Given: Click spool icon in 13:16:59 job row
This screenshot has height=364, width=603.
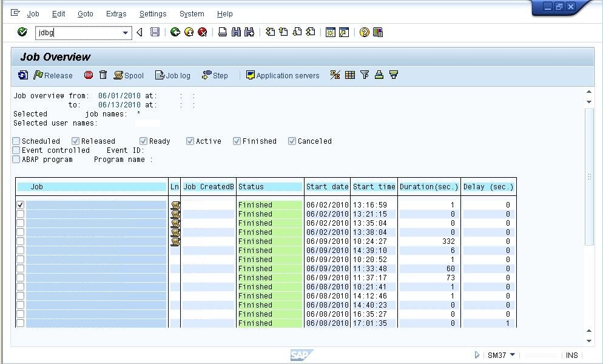Looking at the screenshot, I should pos(175,205).
